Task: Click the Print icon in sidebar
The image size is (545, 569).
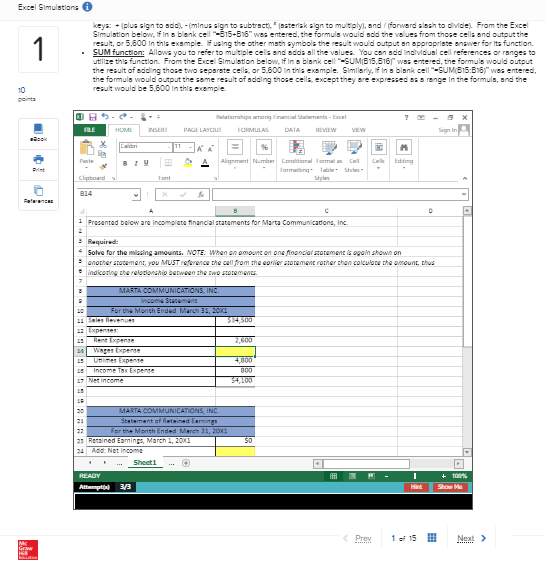Action: pyautogui.click(x=38, y=159)
